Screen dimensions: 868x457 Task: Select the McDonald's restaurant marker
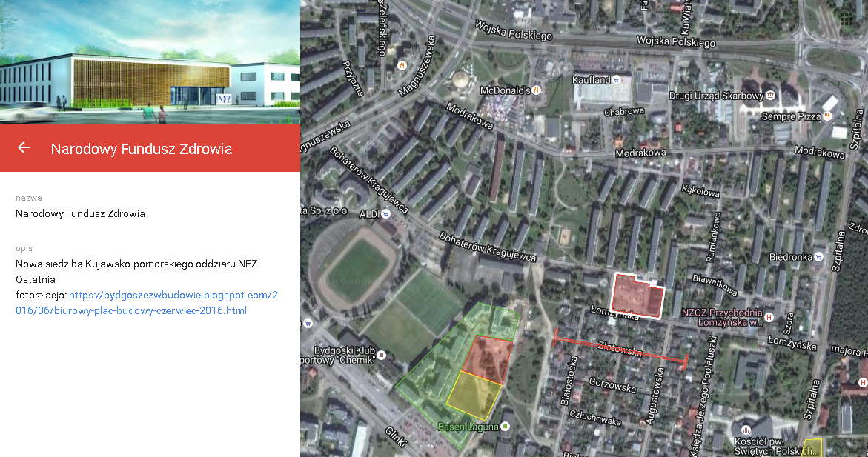[x=536, y=90]
